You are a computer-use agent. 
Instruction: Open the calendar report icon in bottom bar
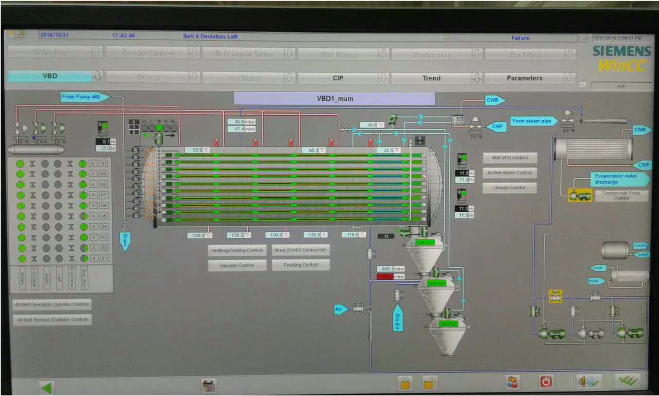208,385
